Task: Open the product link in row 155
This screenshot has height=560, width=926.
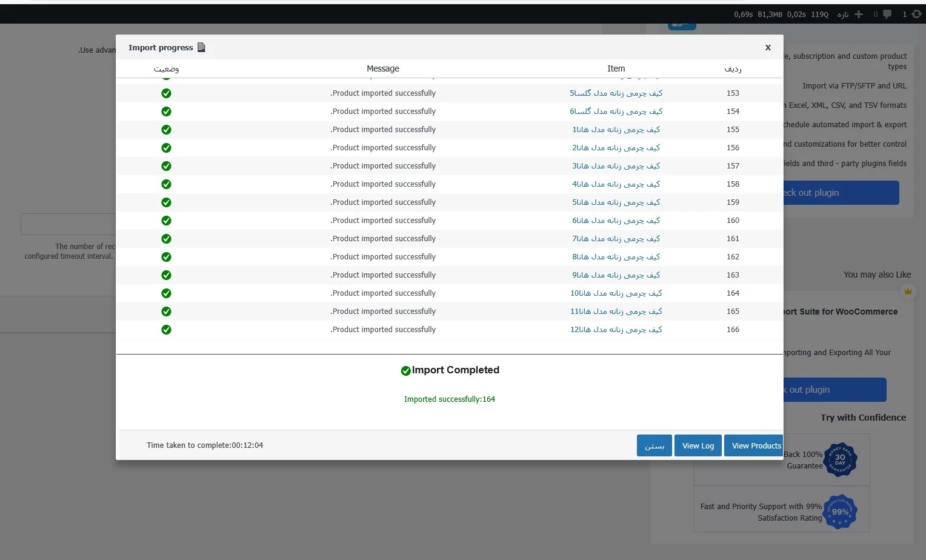Action: tap(616, 130)
